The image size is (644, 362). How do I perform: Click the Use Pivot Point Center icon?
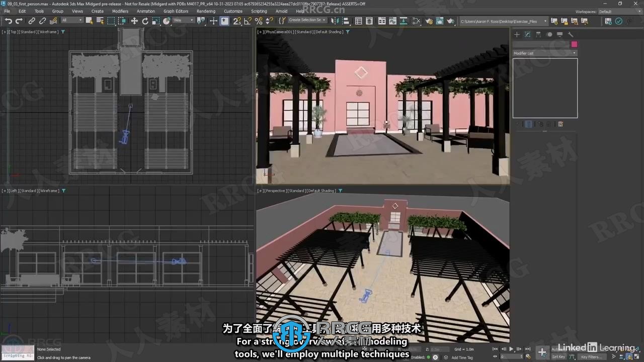click(201, 21)
